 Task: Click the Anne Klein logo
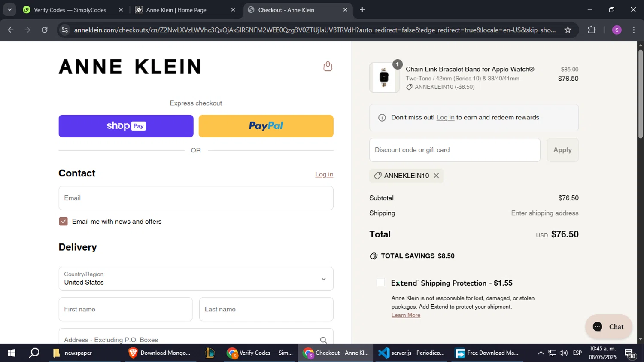(130, 67)
